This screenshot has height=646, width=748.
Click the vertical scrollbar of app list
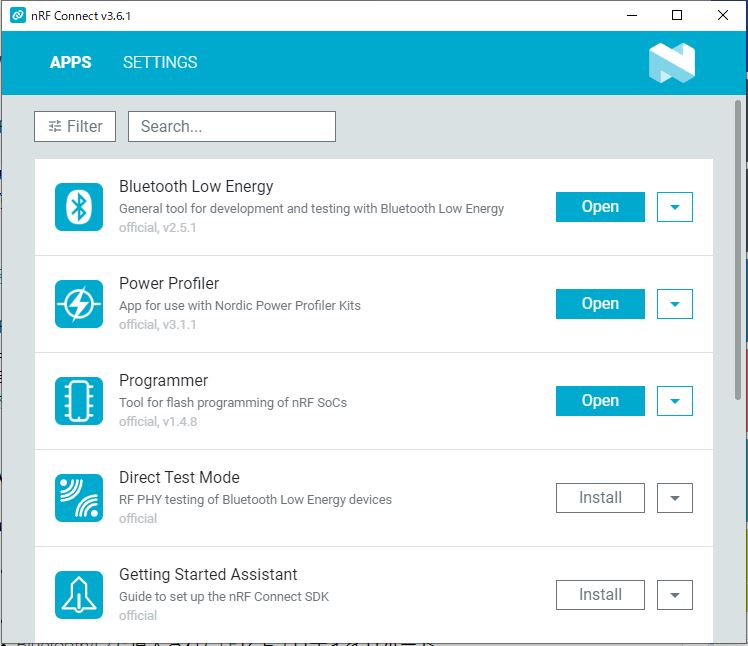[739, 250]
